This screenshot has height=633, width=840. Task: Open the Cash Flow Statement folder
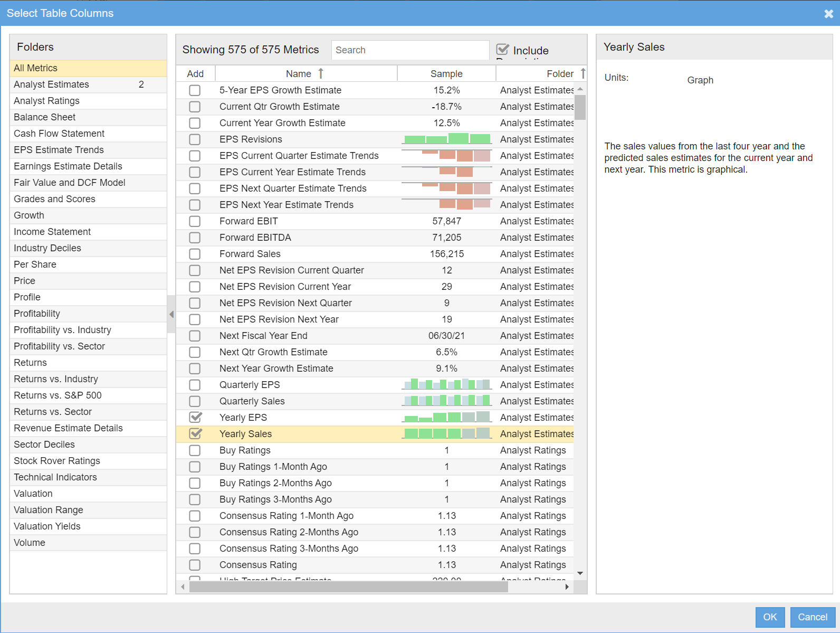point(88,134)
